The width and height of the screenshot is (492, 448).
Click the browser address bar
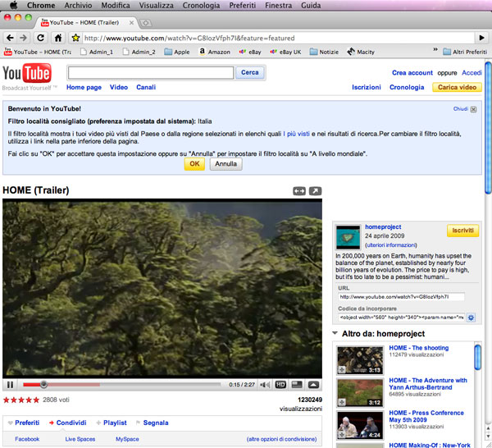(279, 38)
